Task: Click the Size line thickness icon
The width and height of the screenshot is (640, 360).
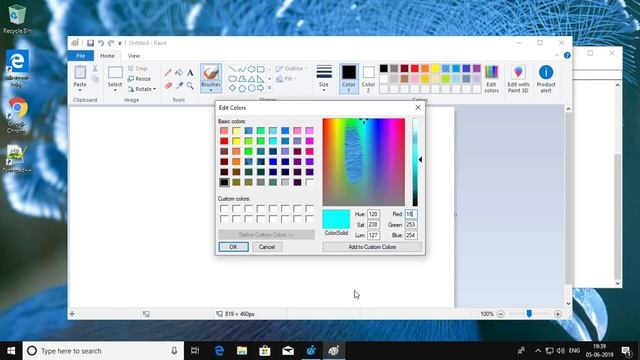Action: coord(324,72)
